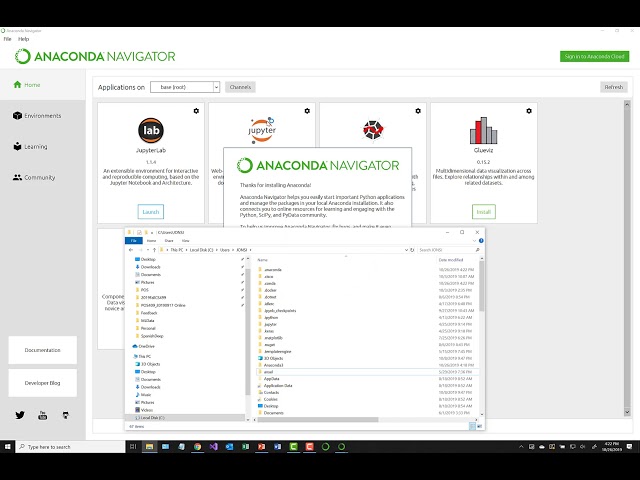Launch JupyterLab

pos(151,212)
